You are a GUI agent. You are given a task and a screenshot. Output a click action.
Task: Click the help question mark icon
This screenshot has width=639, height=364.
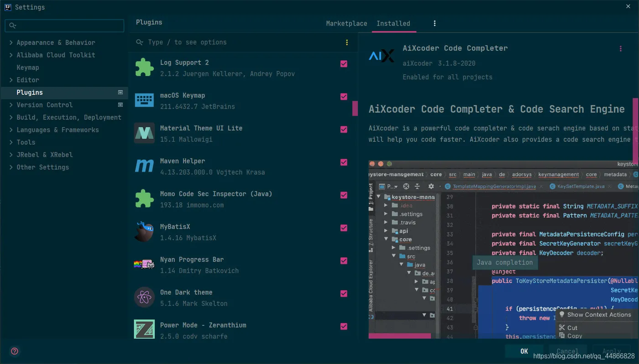click(15, 351)
